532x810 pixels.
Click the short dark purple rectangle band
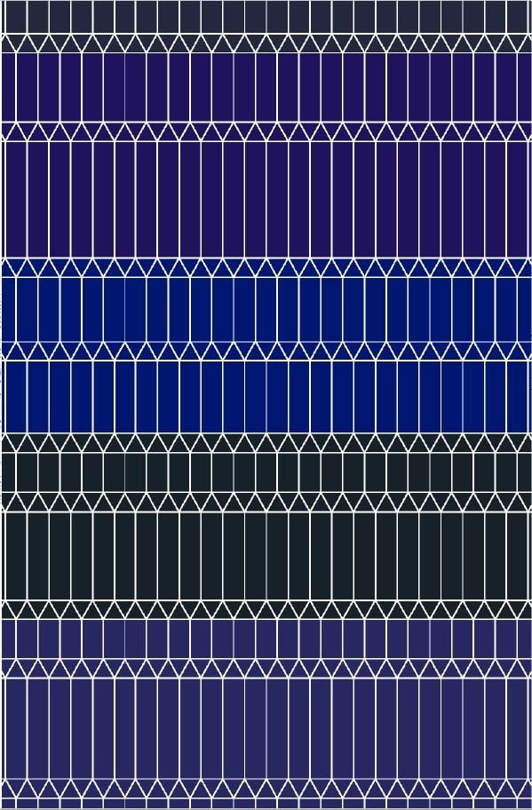coord(266,87)
